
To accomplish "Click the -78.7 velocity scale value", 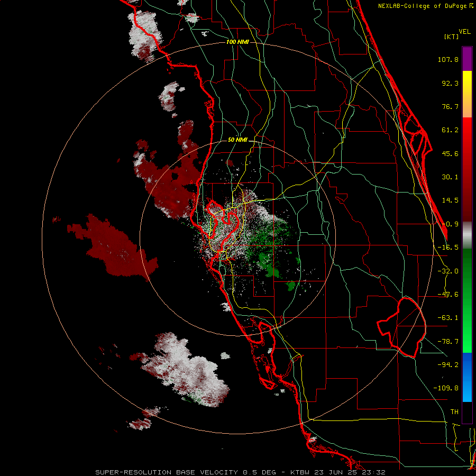I will (x=448, y=342).
